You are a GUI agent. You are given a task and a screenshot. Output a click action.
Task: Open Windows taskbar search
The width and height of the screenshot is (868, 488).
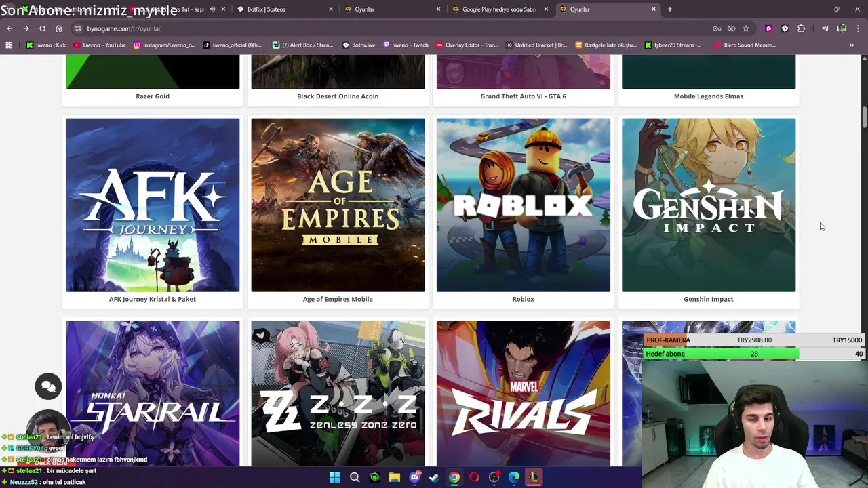coord(355,477)
